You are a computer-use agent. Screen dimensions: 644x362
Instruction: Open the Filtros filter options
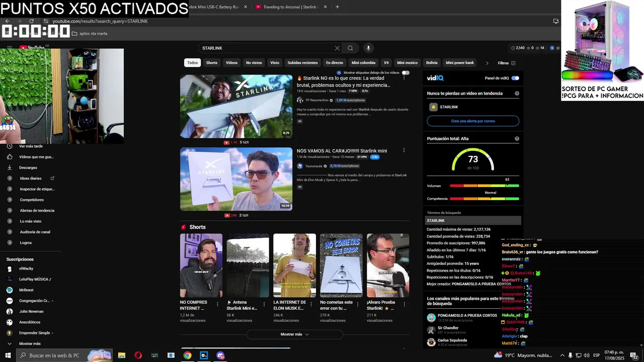[x=507, y=63]
